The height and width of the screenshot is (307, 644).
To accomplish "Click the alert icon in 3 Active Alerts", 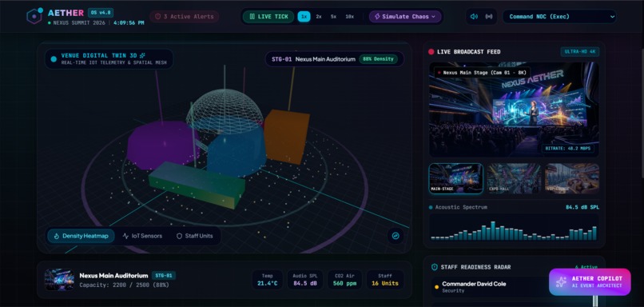I will click(157, 17).
